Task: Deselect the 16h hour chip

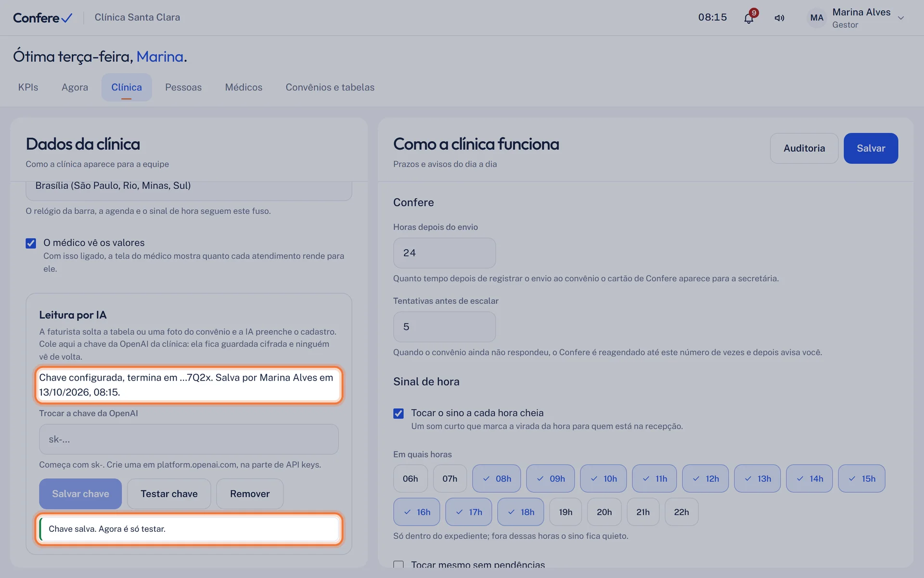Action: [x=417, y=512]
